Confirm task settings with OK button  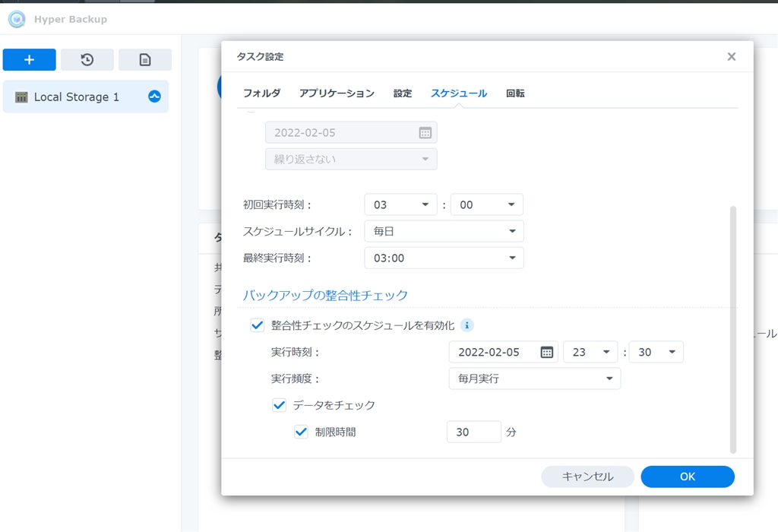point(688,477)
